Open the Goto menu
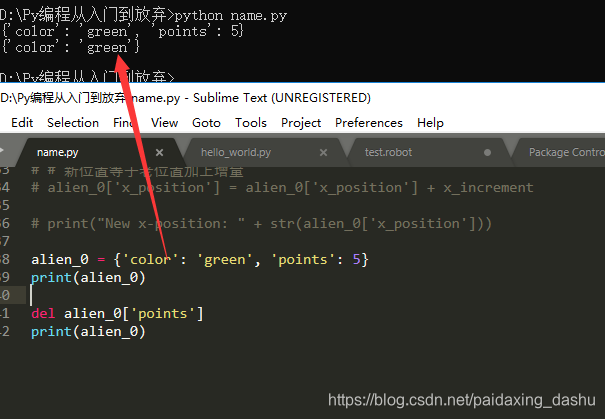The width and height of the screenshot is (605, 419). click(206, 123)
